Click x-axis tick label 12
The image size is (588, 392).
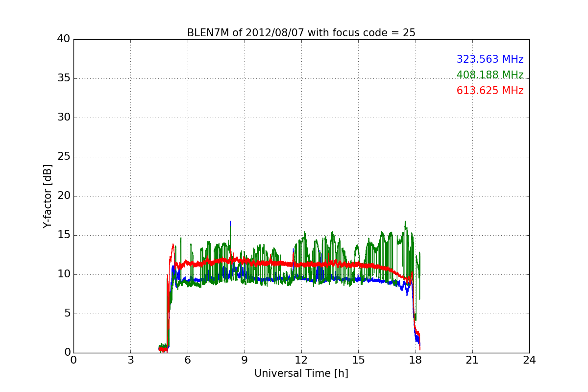(x=301, y=360)
